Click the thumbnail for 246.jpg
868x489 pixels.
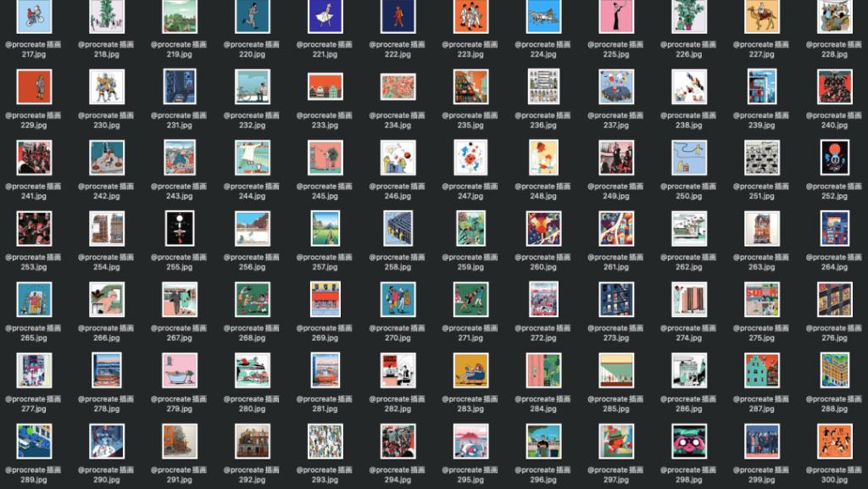click(398, 158)
